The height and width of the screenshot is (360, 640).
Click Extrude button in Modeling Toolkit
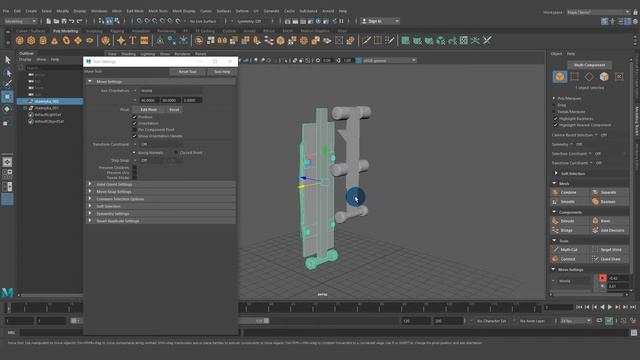coord(569,221)
